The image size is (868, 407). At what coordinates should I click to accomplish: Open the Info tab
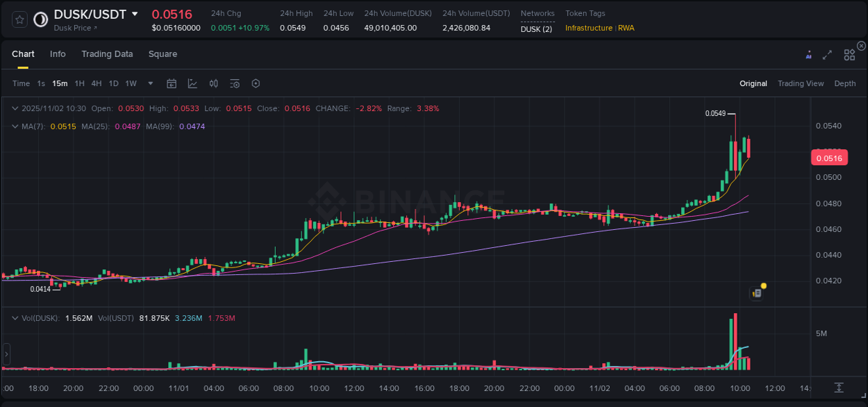[58, 53]
